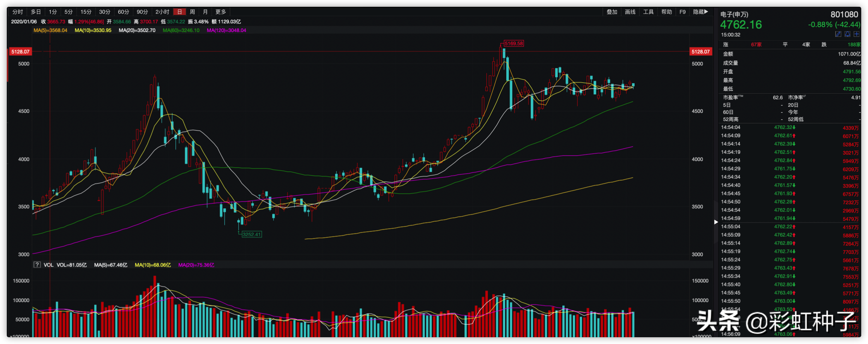Click the 画线 draw line button
Image resolution: width=868 pixels, height=344 pixels.
pyautogui.click(x=630, y=12)
